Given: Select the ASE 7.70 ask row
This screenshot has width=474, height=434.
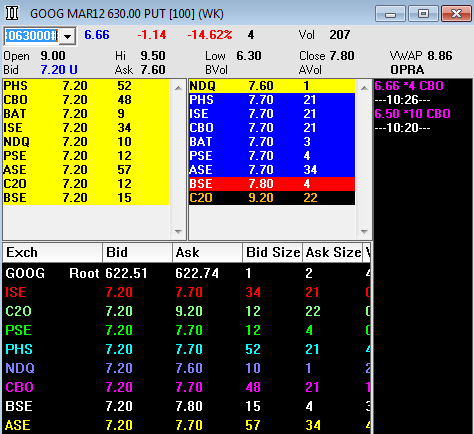Looking at the screenshot, I should tap(272, 170).
